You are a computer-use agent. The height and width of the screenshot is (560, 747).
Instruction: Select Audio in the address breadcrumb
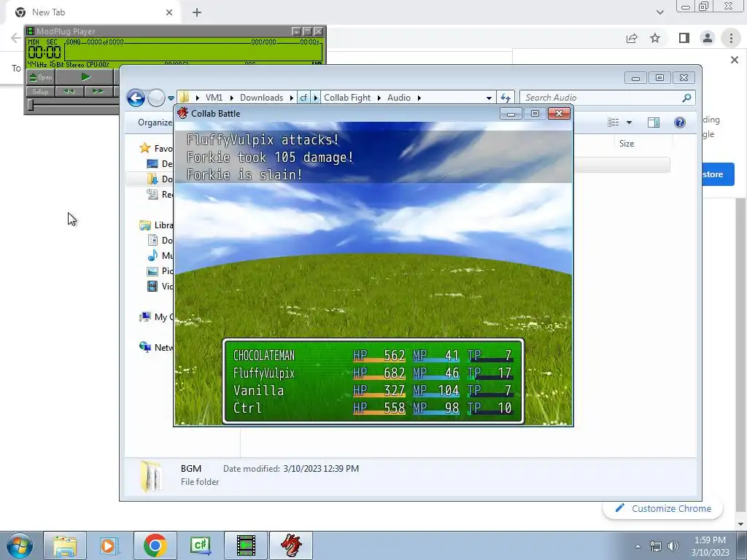point(399,98)
